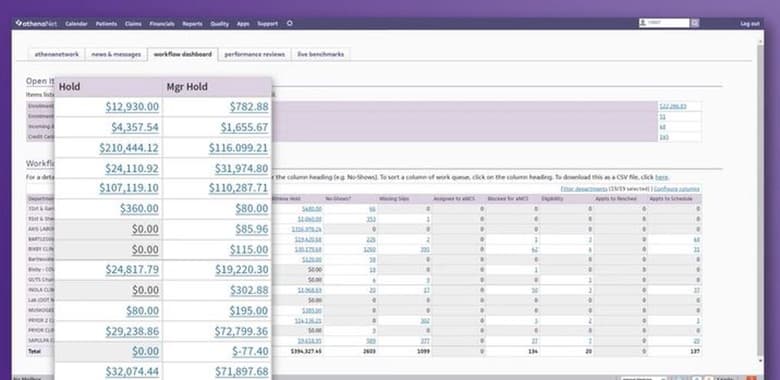Screen dimensions: 780x380
Task: Open the $-77.40 Mgr Hold amount
Action: [250, 351]
